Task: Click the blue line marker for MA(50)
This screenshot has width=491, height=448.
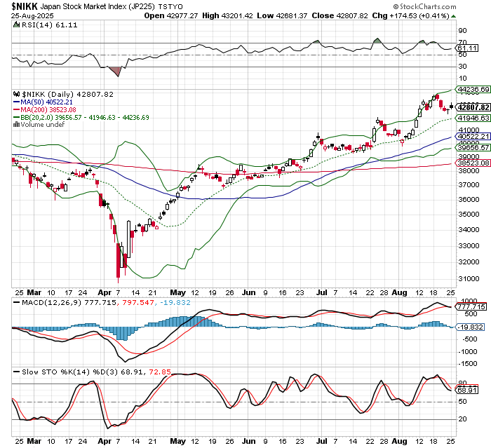Action: (x=16, y=102)
